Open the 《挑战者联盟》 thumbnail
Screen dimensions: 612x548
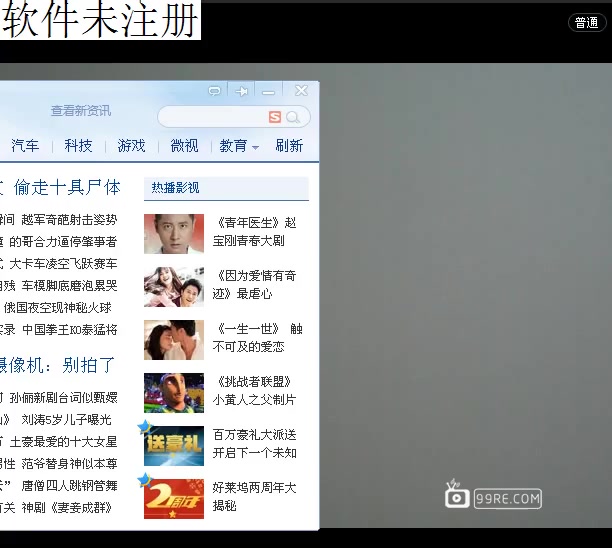(174, 393)
